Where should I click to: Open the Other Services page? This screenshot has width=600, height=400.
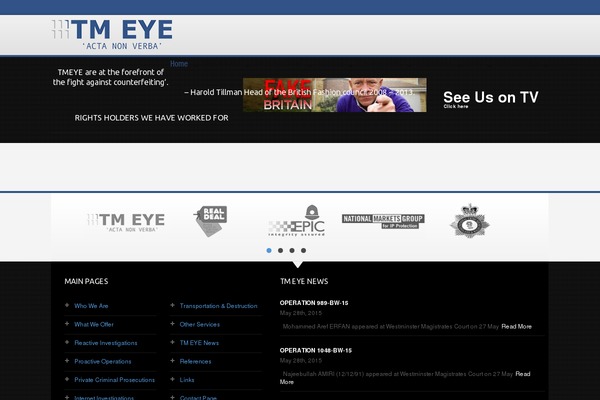pyautogui.click(x=199, y=324)
